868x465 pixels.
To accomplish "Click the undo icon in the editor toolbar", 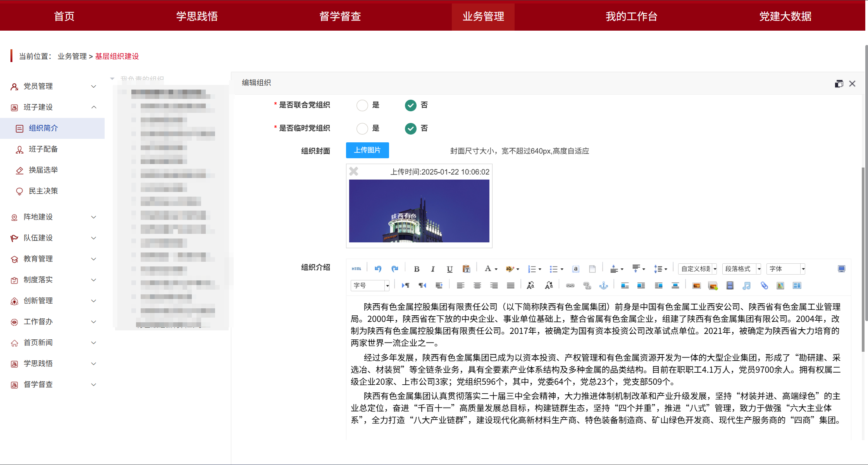I will (378, 269).
